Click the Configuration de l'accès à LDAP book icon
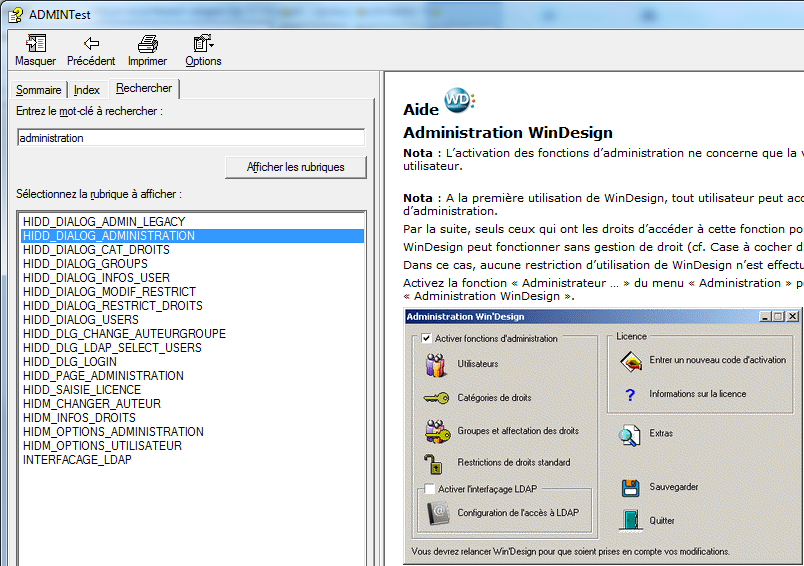Viewport: 804px width, 566px height. (438, 513)
